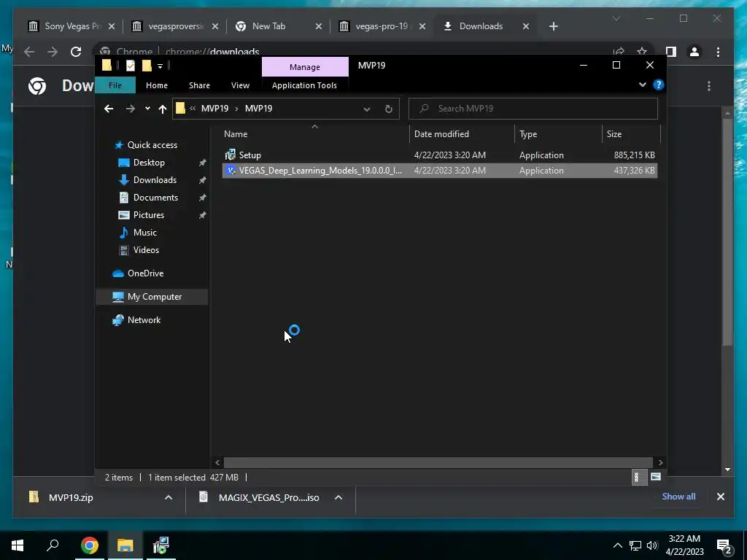Expand the ribbon with the chevron
Image resolution: width=747 pixels, height=560 pixels.
coord(642,85)
